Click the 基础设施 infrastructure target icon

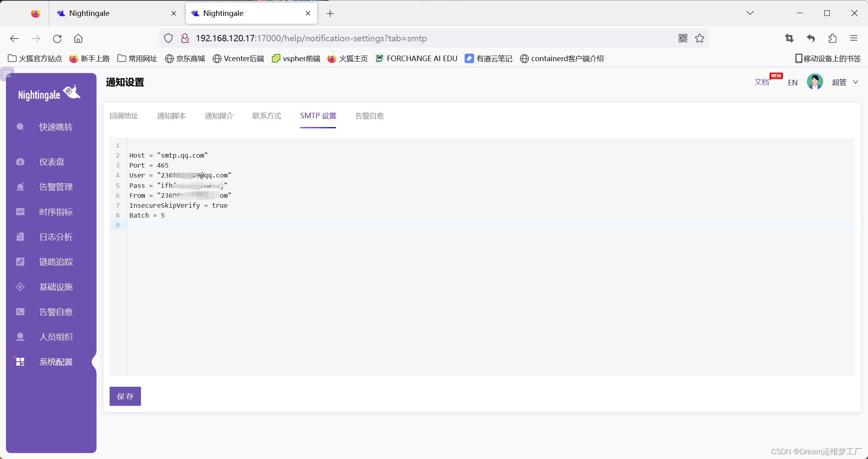(x=20, y=287)
